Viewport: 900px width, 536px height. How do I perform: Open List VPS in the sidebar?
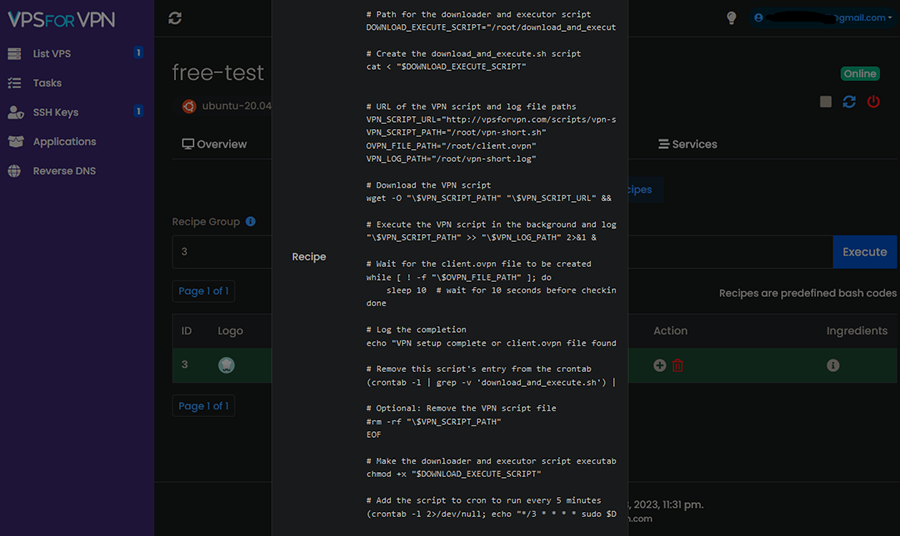(x=52, y=53)
